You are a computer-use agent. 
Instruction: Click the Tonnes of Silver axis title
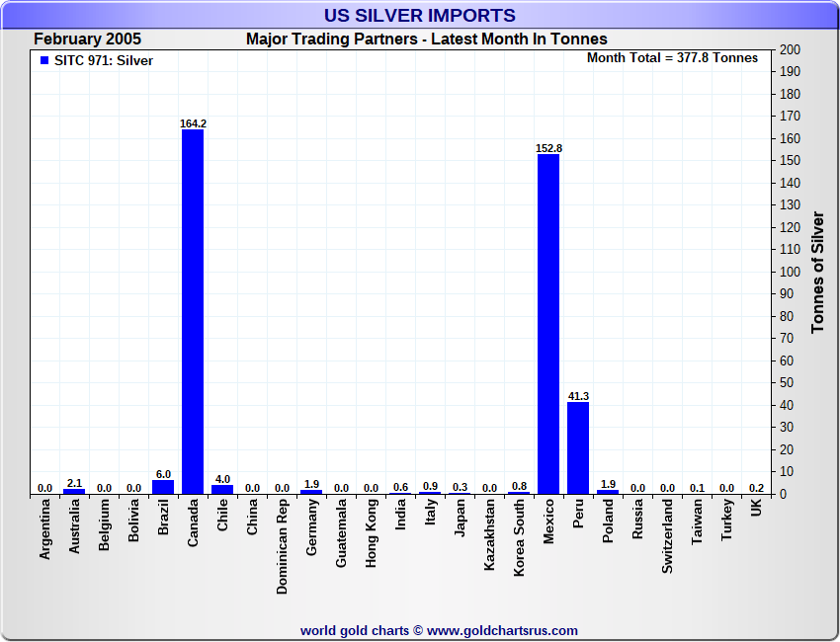click(x=817, y=272)
